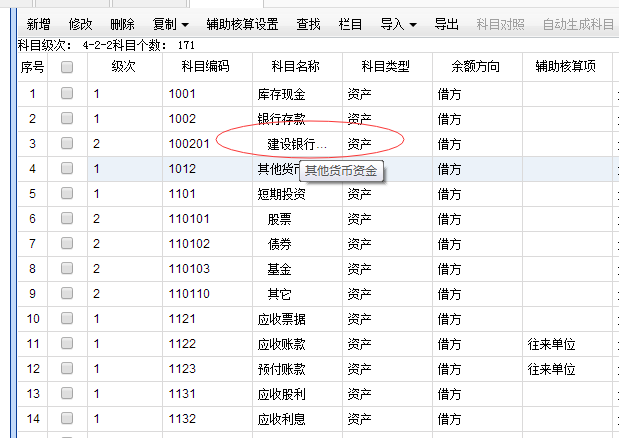Viewport: 619px width, 438px height.
Task: Toggle the select-all header checkbox
Action: pyautogui.click(x=67, y=67)
